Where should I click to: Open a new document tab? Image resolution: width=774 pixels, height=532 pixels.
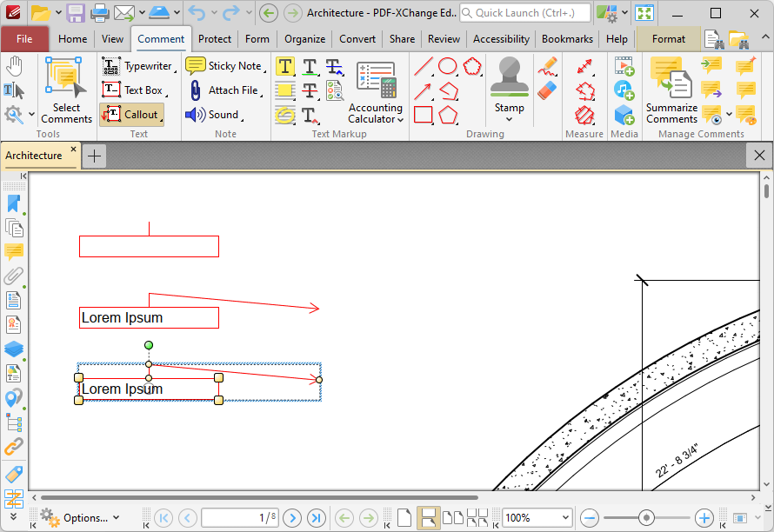94,156
